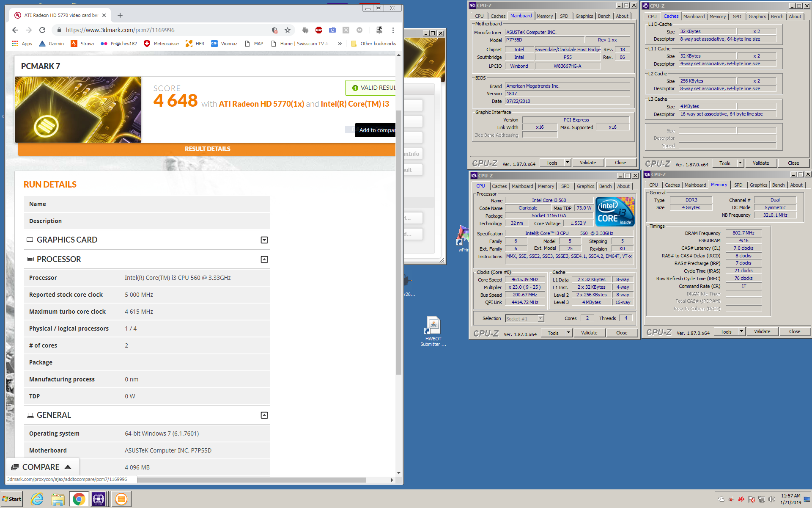This screenshot has height=508, width=812.
Task: Open Mainboard tab in Memory CPU-Z window
Action: (695, 185)
